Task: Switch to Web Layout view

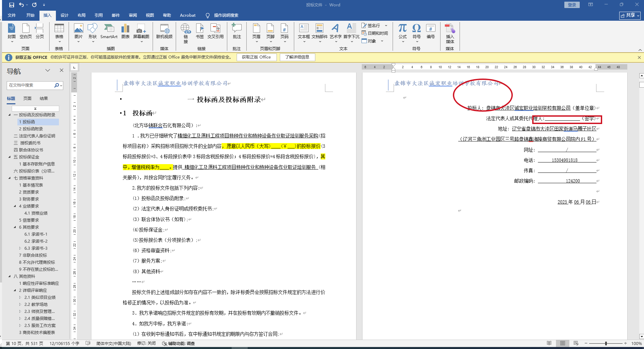Action: [x=576, y=343]
